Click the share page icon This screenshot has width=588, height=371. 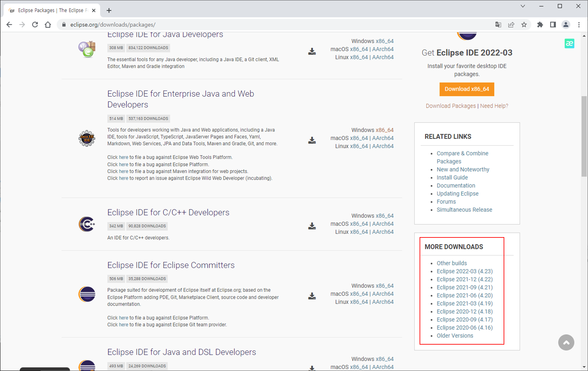[x=511, y=25]
